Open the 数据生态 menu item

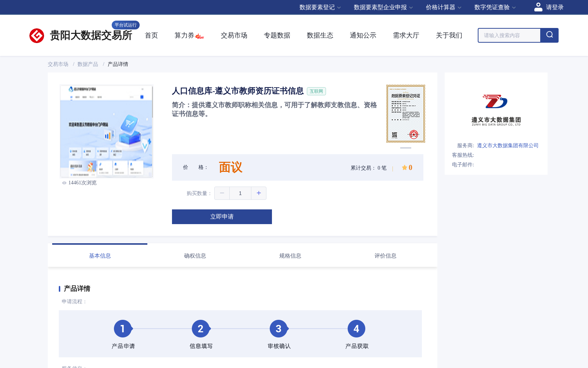coord(320,35)
